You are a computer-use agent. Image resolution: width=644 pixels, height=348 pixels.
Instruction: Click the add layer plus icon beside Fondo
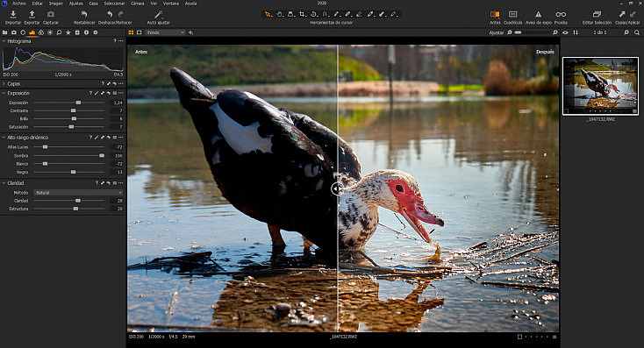pos(190,32)
